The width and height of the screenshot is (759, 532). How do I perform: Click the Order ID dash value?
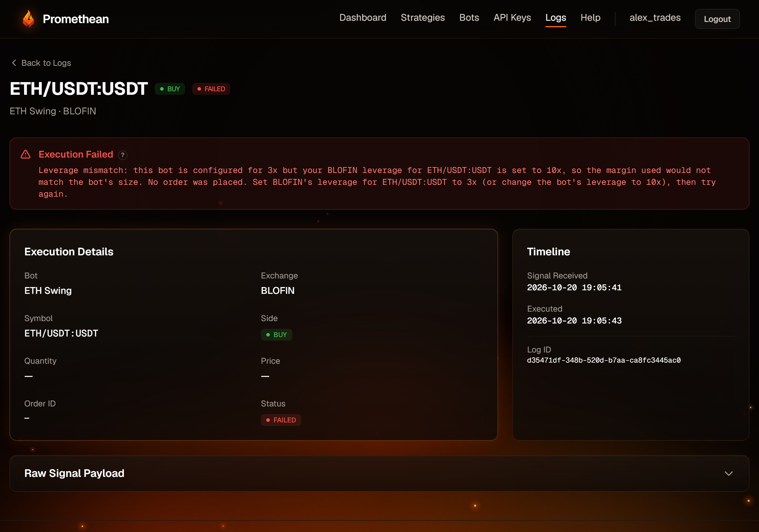[27, 418]
